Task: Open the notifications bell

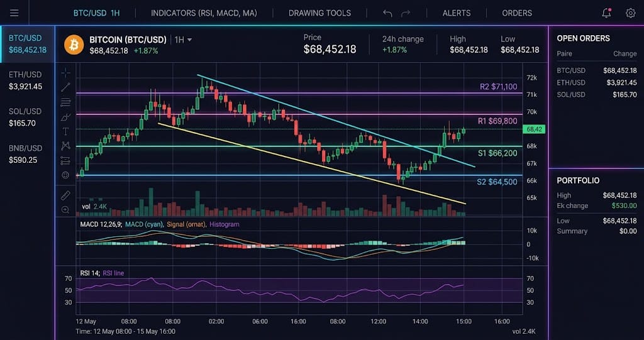Action: tap(607, 13)
